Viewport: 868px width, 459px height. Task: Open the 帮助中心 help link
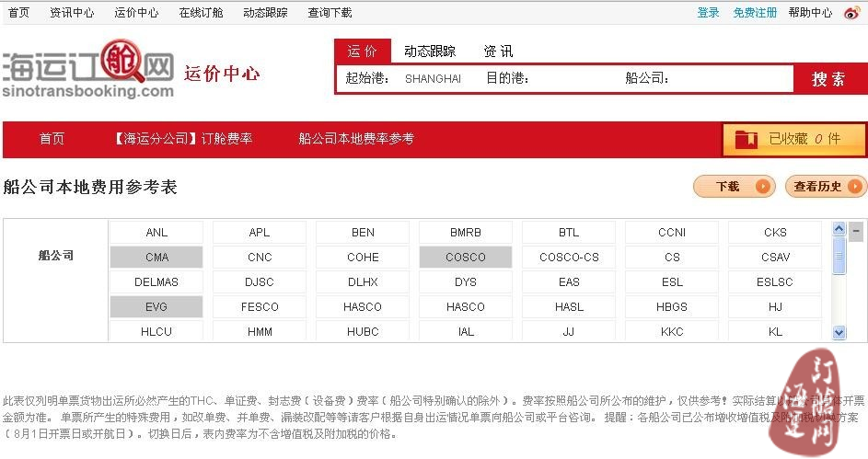pyautogui.click(x=810, y=12)
